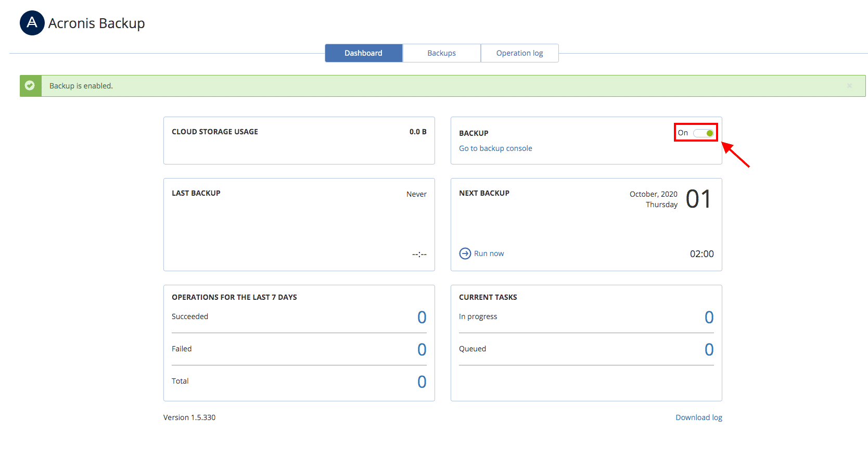The image size is (868, 456).
Task: Click the In progress tasks count
Action: [709, 317]
